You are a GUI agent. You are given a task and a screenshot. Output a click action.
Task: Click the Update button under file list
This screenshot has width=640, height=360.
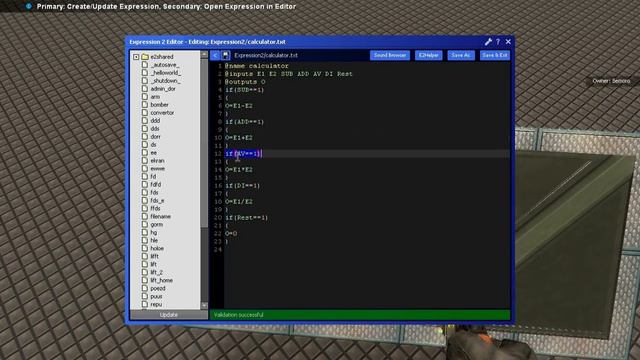[169, 315]
